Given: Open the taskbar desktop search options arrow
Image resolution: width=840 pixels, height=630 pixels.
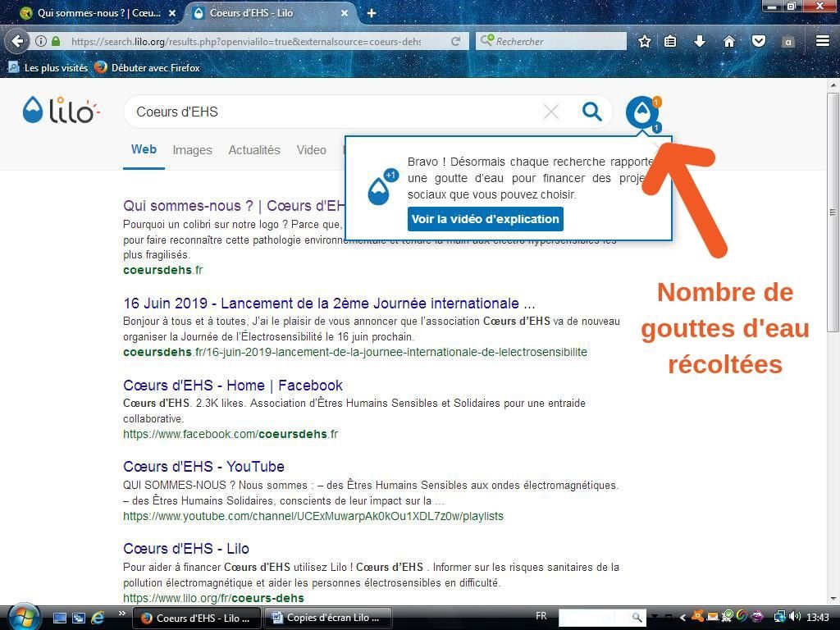Looking at the screenshot, I should (x=654, y=618).
